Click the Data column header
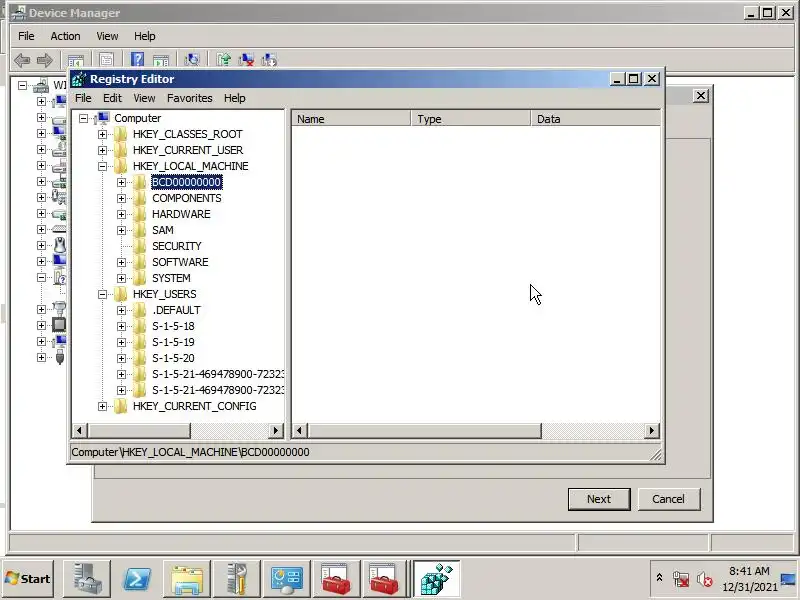800x600 pixels. tap(595, 119)
